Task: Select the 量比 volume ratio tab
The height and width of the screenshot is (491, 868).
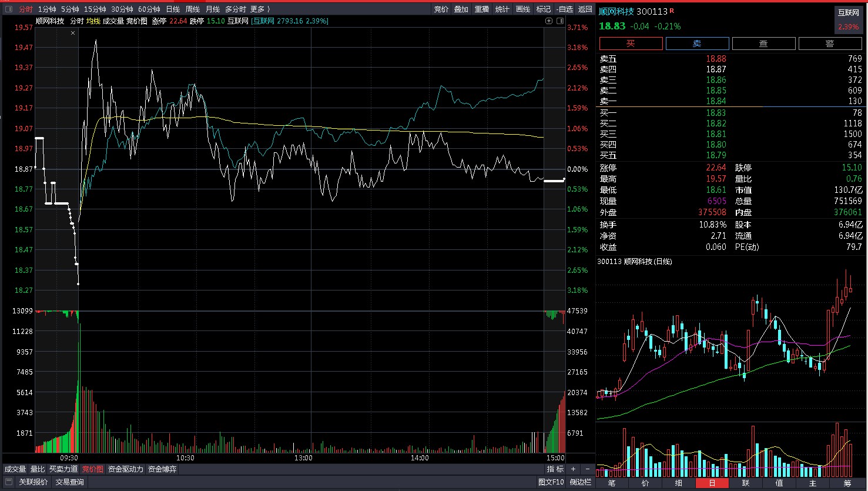Action: [38, 469]
